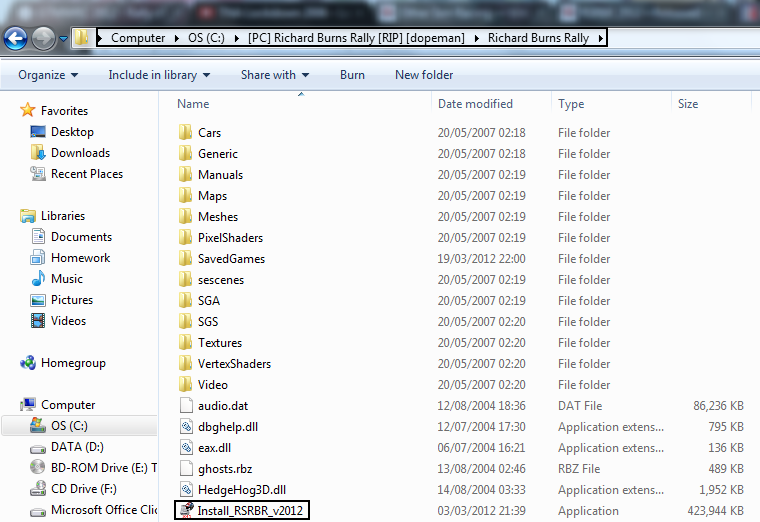Select the sescenes folder
Image resolution: width=760 pixels, height=522 pixels.
[221, 280]
